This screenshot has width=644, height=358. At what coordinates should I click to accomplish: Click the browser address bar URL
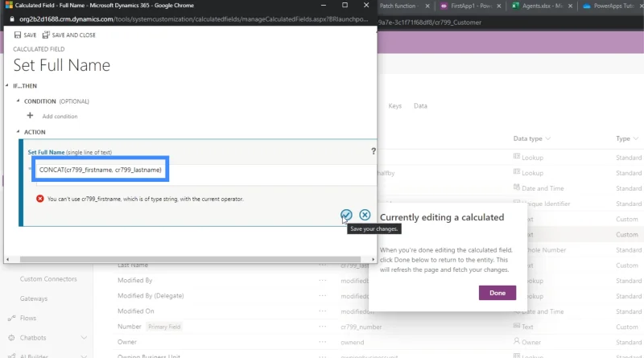(193, 19)
